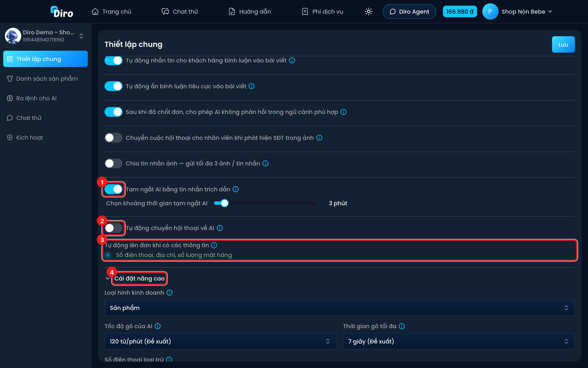Viewport: 588px width, 368px height.
Task: Go to Trang chủ in top navigation
Action: point(111,11)
